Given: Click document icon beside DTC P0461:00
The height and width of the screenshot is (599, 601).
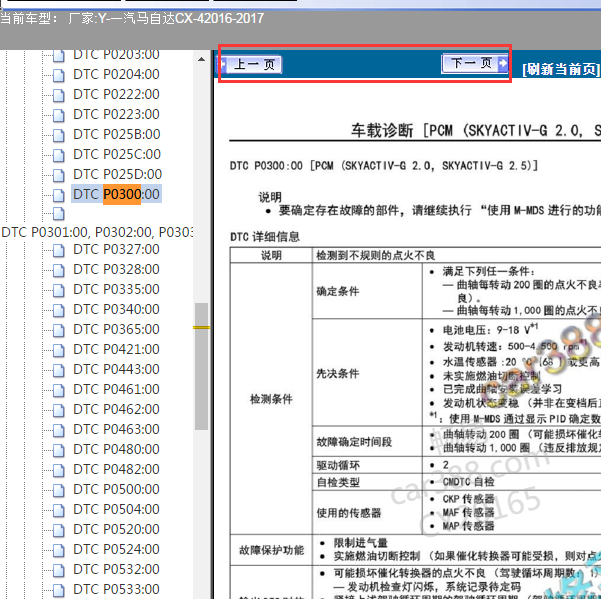Looking at the screenshot, I should click(59, 390).
